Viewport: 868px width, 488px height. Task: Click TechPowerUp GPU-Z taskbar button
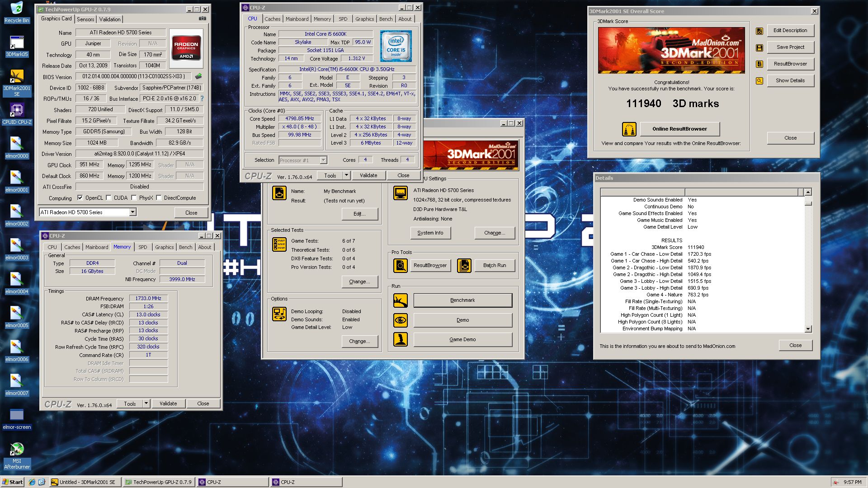click(159, 482)
